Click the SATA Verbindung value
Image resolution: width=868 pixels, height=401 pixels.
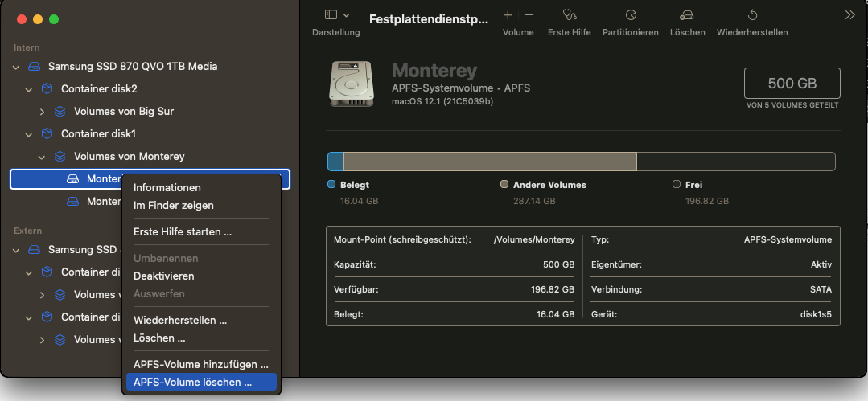pos(821,290)
